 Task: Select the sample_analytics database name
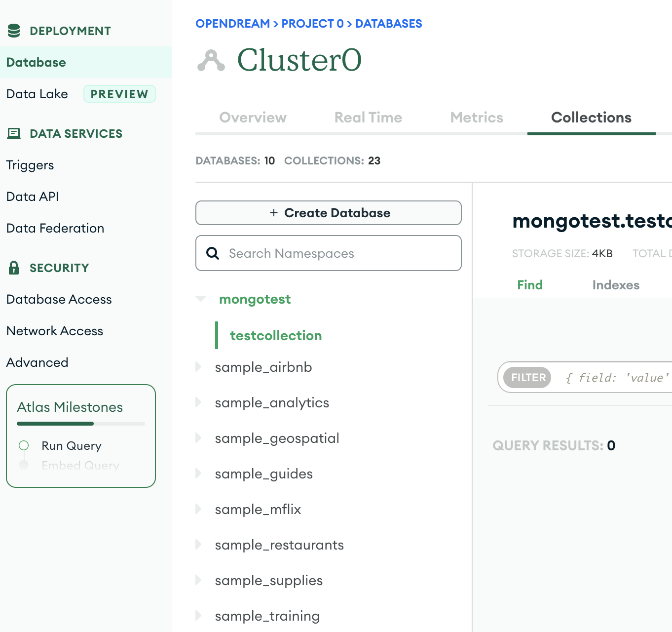(x=272, y=403)
